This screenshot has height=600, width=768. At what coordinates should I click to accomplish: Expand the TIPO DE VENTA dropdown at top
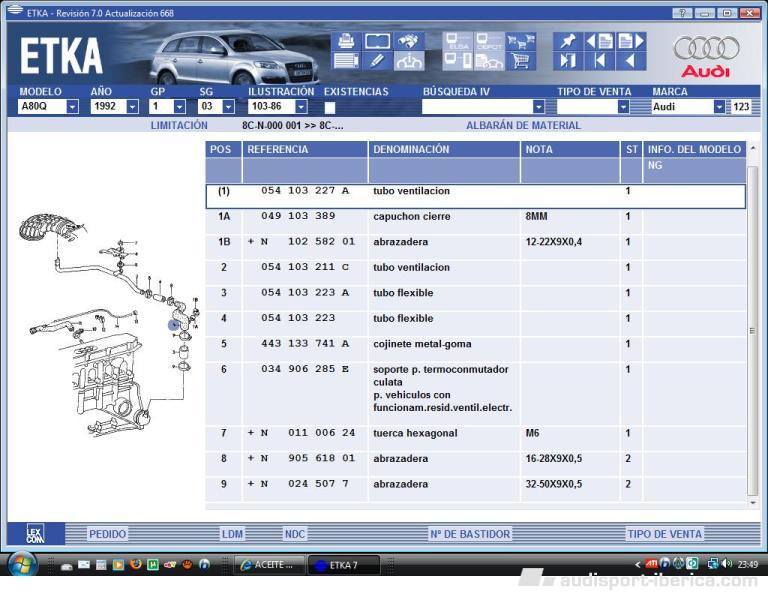tap(623, 106)
